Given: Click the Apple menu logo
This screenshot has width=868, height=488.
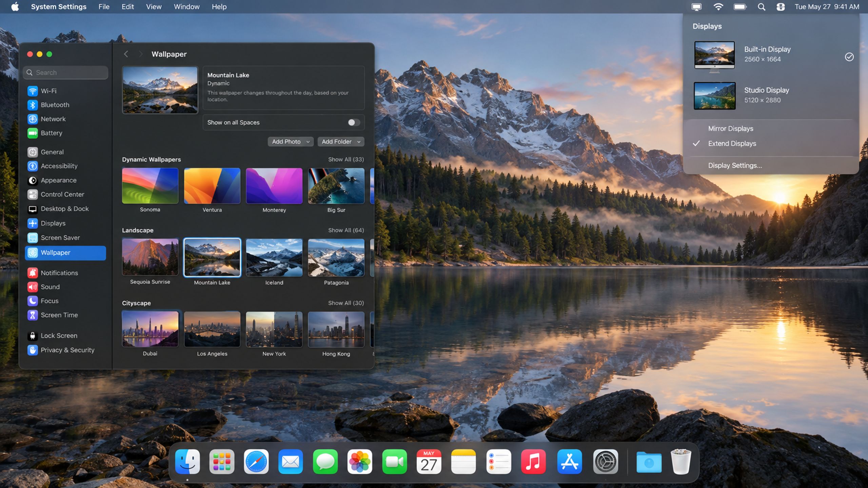Looking at the screenshot, I should coord(15,7).
